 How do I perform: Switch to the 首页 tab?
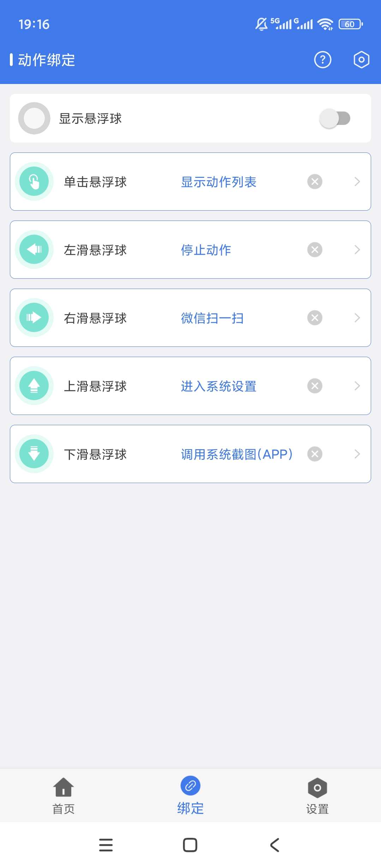(x=64, y=796)
